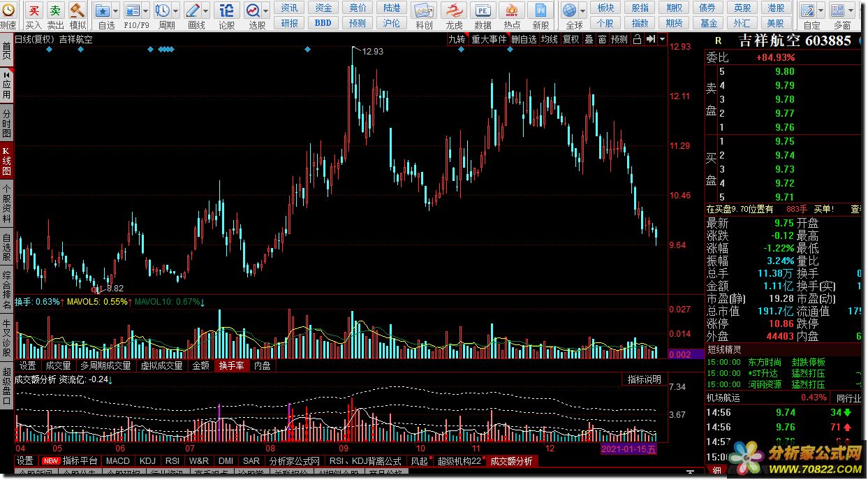This screenshot has width=868, height=480.
Task: Open the 论股 stock discussion icon
Action: (x=227, y=10)
